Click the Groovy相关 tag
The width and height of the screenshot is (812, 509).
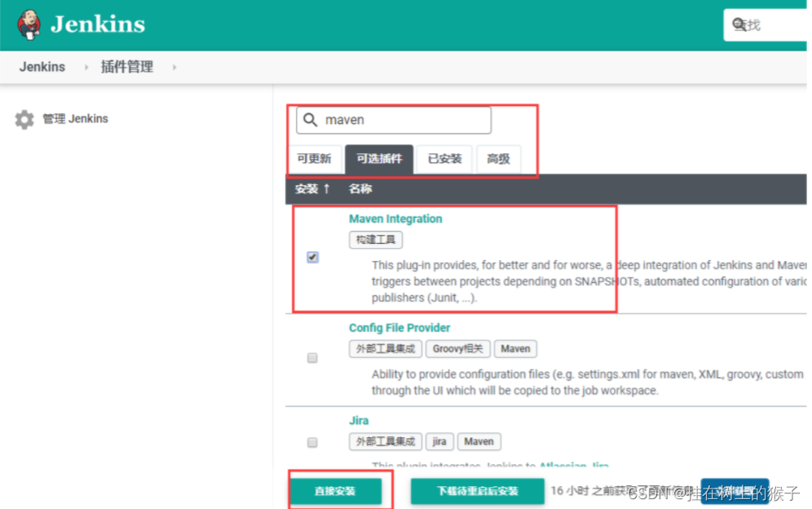458,349
